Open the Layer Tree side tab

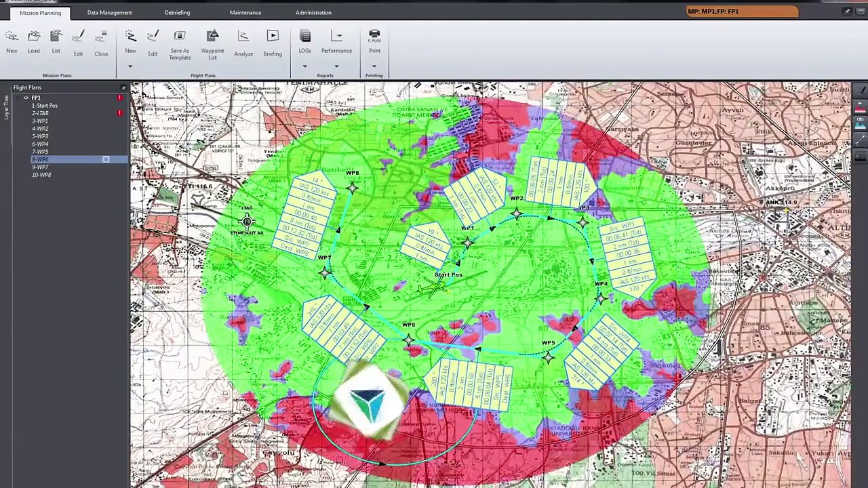(7, 108)
